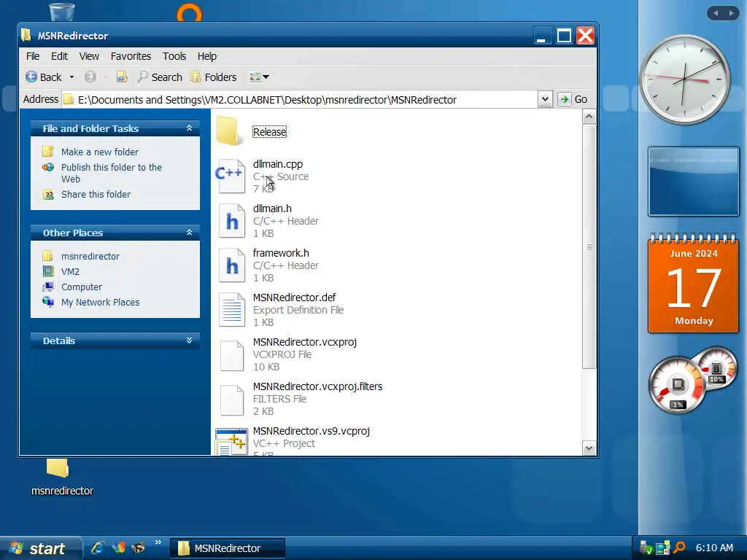Open My Network Places link

(100, 302)
